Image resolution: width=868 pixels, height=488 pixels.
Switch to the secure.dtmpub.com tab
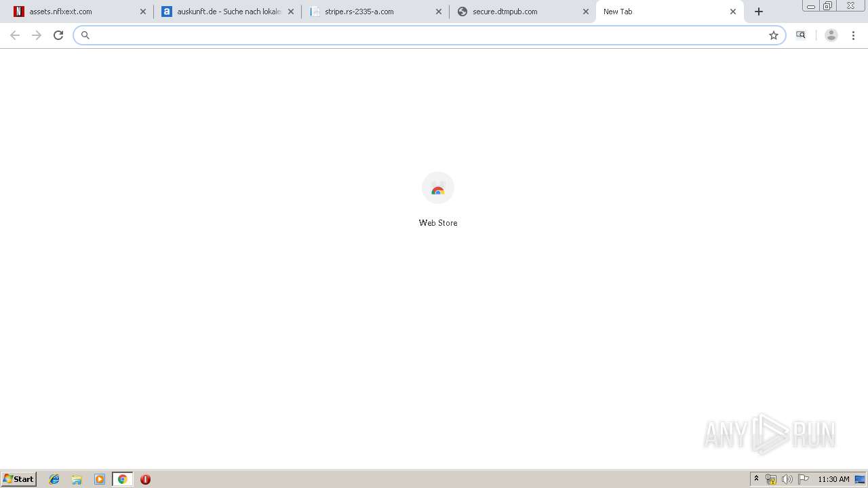coord(523,12)
